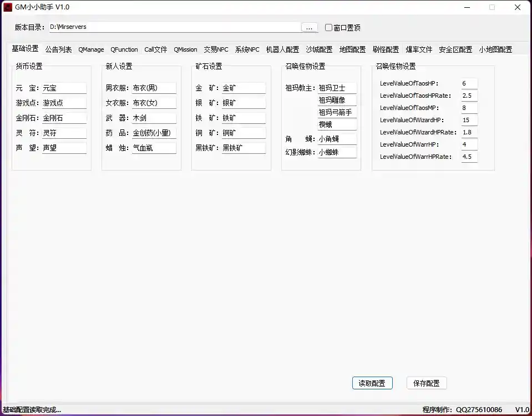Click the LevelValueOfWizardHP value field
This screenshot has width=532, height=416.
(x=469, y=120)
